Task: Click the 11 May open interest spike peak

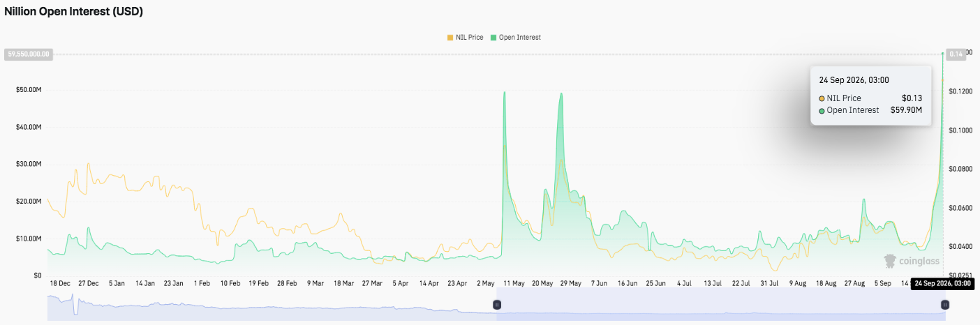Action: [504, 92]
